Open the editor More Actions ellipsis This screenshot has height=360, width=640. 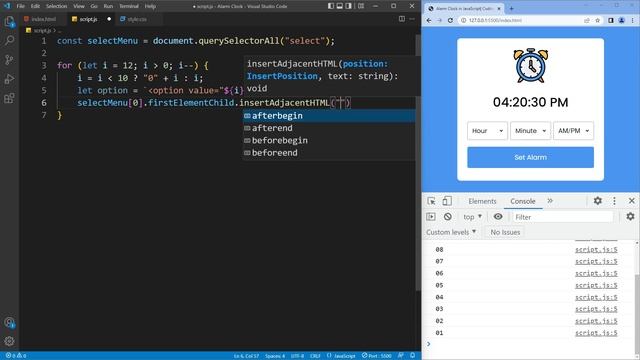(x=412, y=19)
